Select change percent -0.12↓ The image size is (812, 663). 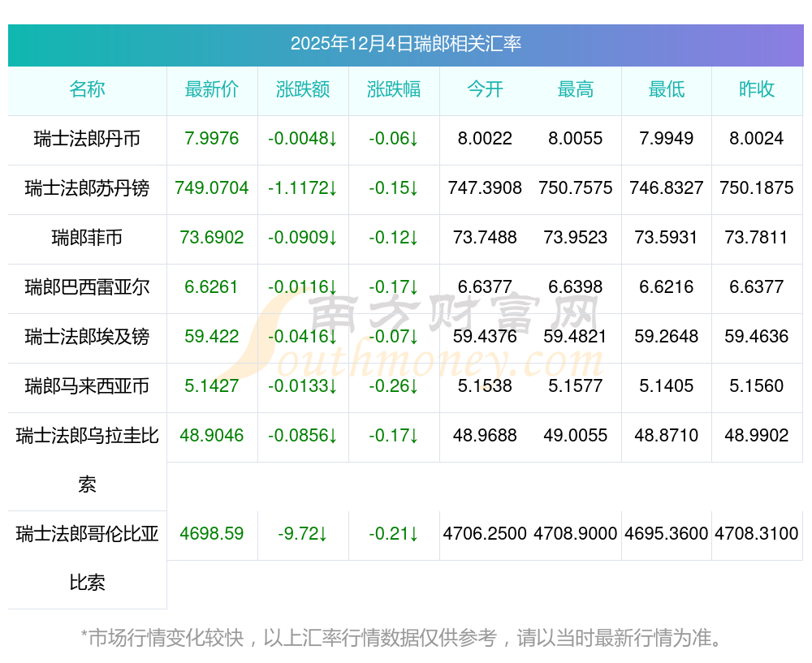[394, 238]
